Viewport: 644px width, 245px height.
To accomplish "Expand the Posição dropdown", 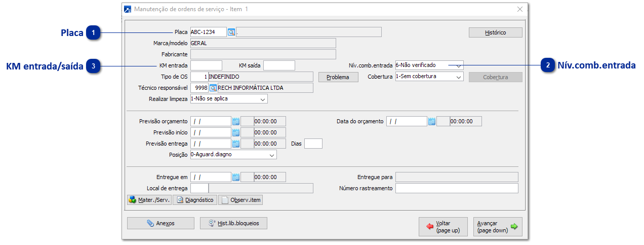I will 272,155.
